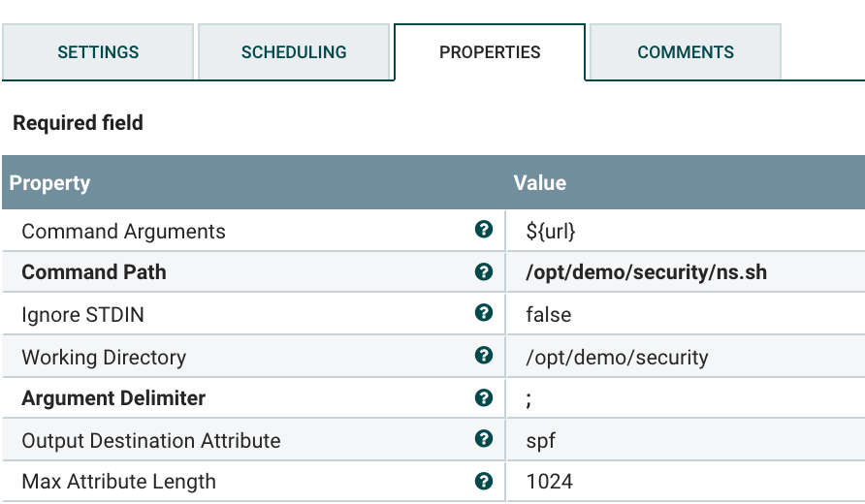This screenshot has height=504, width=865.
Task: Click Max Attribute Length help icon
Action: tap(483, 481)
